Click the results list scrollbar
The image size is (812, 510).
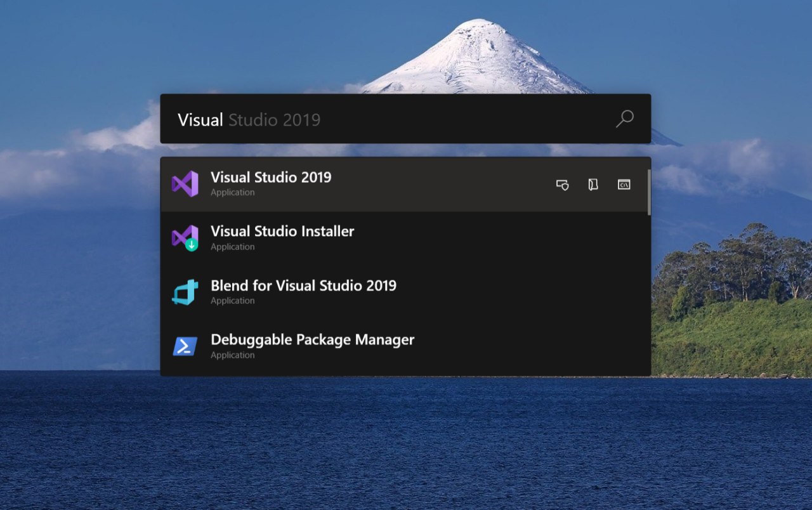648,192
